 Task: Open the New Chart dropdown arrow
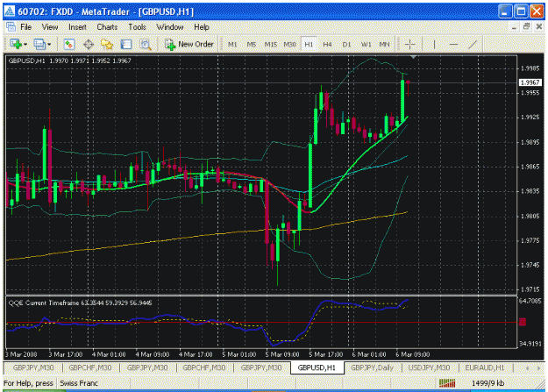pos(25,45)
